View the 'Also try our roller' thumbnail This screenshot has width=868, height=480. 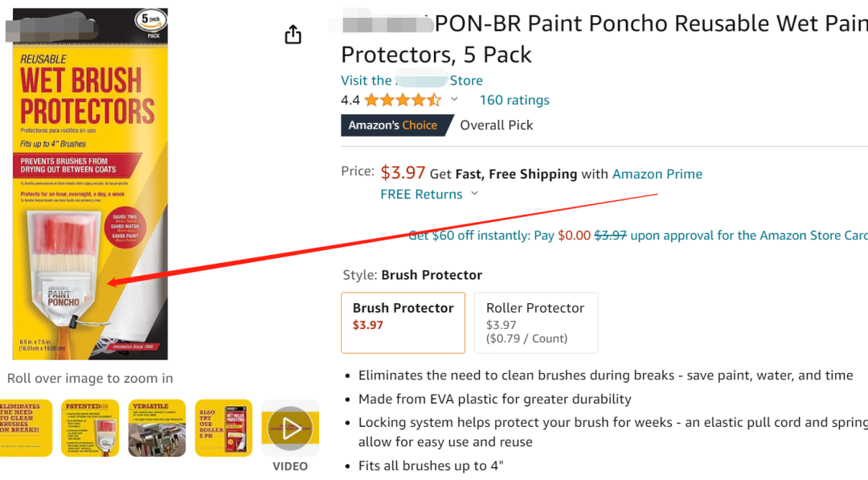click(x=223, y=428)
